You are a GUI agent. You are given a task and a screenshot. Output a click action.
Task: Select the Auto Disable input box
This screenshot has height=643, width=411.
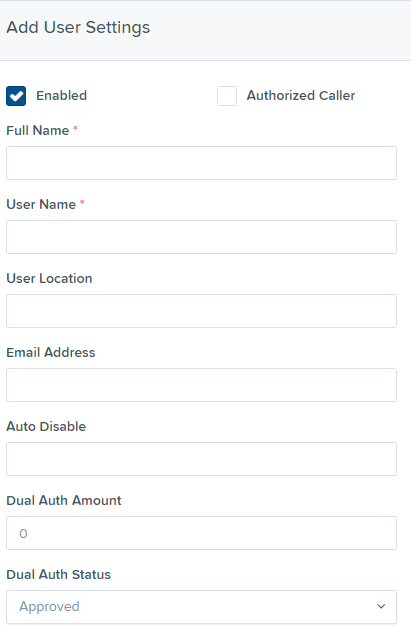201,459
